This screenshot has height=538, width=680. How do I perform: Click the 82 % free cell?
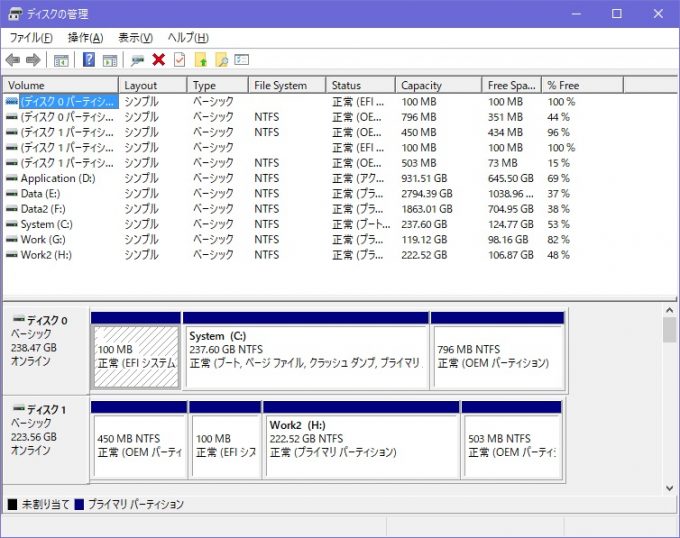558,239
